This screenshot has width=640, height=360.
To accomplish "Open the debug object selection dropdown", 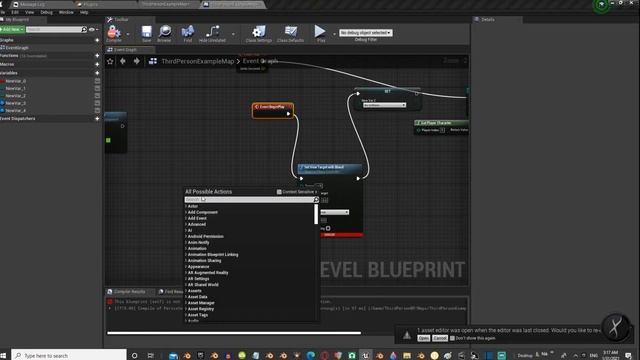I will pos(366,33).
